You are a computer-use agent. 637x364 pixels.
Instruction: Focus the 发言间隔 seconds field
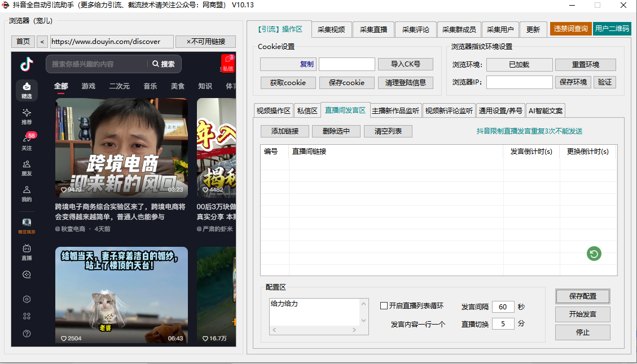tap(503, 307)
